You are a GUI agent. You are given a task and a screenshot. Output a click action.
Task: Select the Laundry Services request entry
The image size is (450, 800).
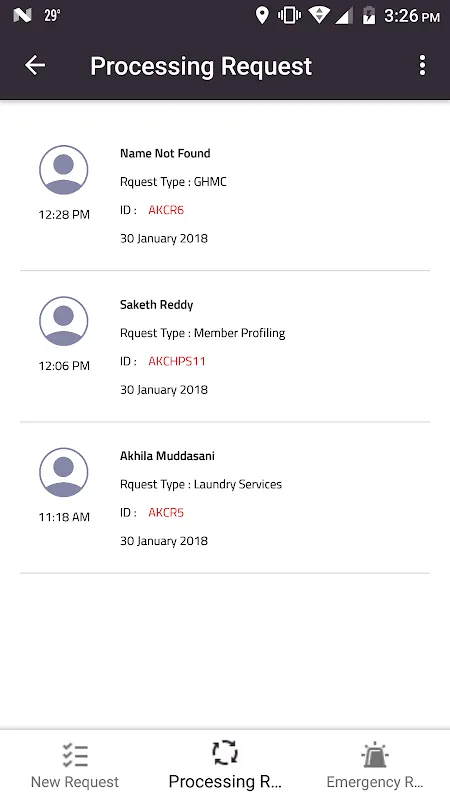point(225,497)
